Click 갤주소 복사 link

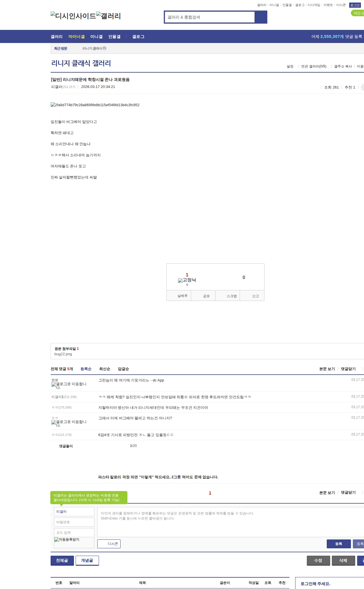343,66
